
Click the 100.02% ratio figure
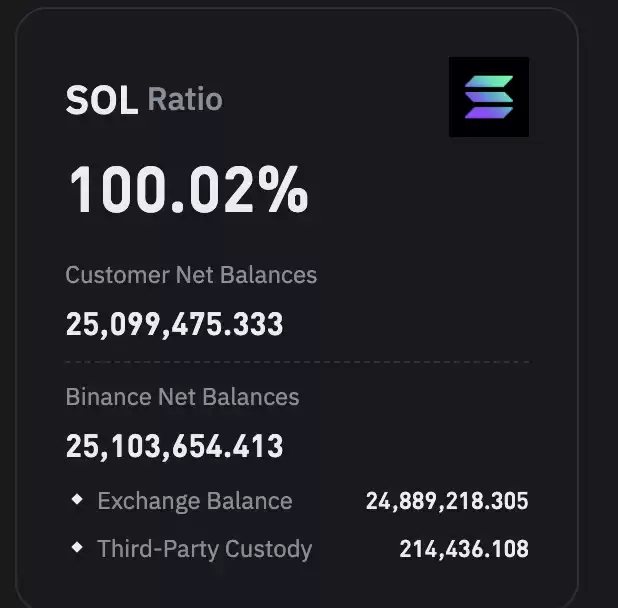[x=188, y=190]
